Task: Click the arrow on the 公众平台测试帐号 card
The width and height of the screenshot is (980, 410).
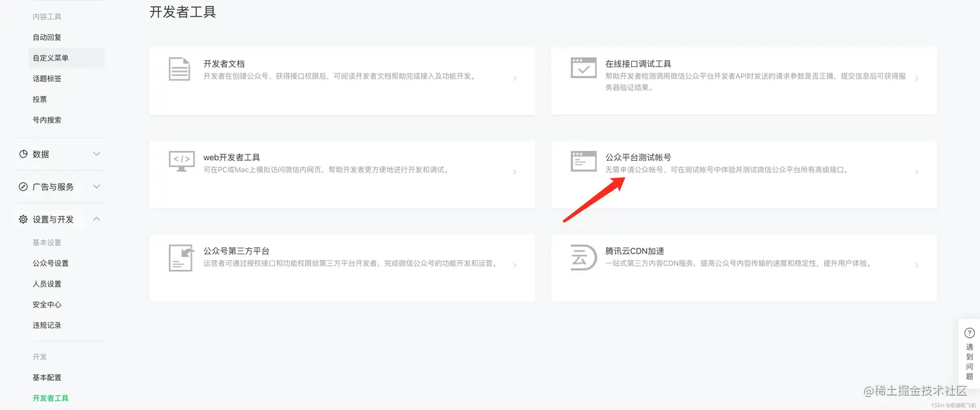Action: pos(916,172)
